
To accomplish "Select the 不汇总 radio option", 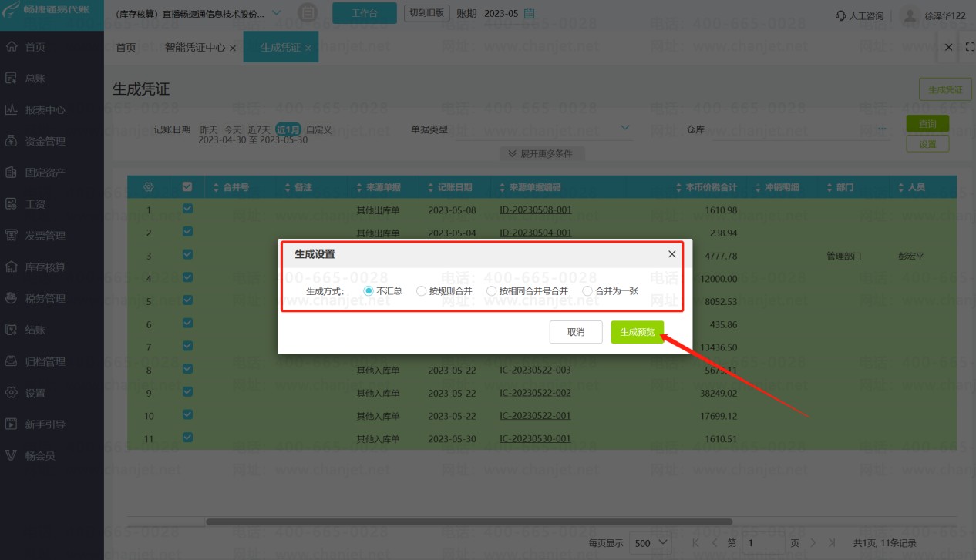I will tap(369, 291).
